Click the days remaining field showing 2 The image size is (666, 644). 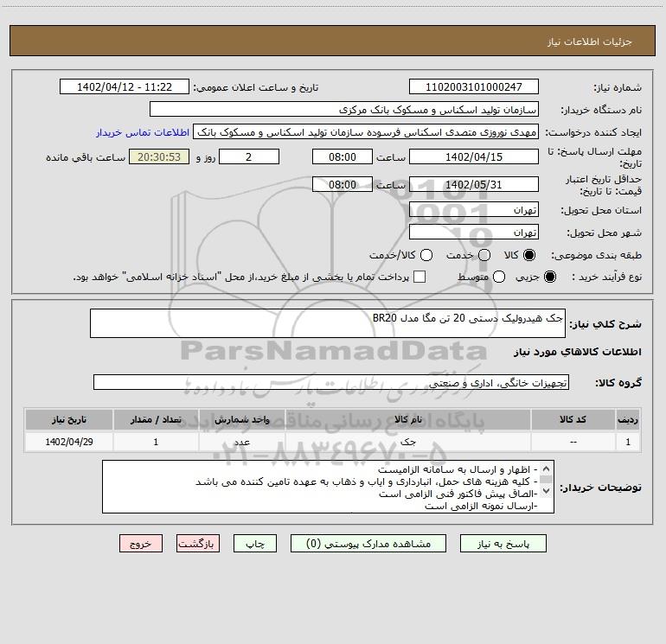[249, 156]
